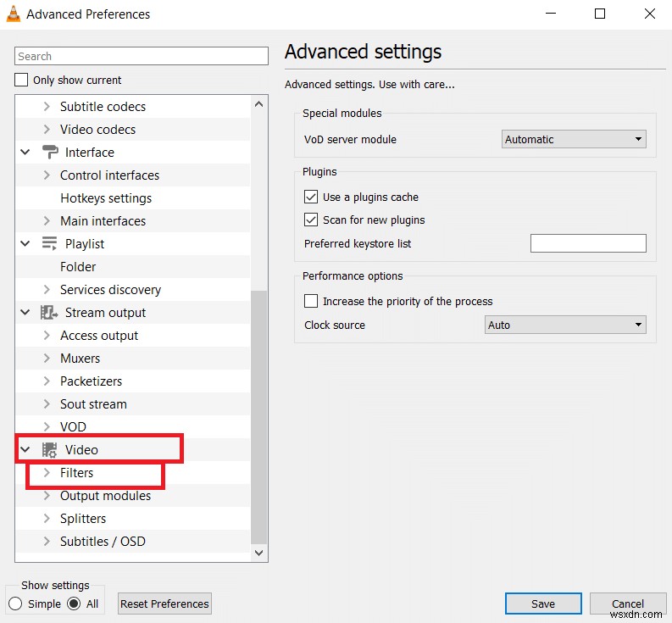Collapse the Stream output section arrow

click(x=25, y=313)
